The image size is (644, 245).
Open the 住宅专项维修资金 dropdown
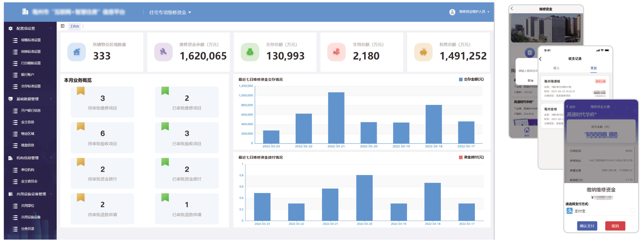(x=170, y=12)
